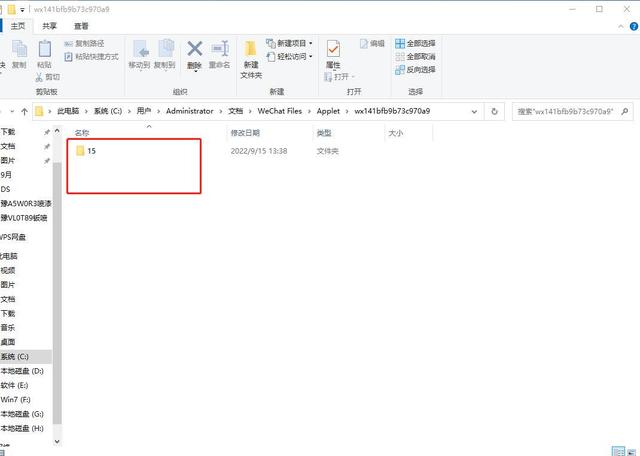This screenshot has width=640, height=456.
Task: Open the folder named 15
Action: 91,151
